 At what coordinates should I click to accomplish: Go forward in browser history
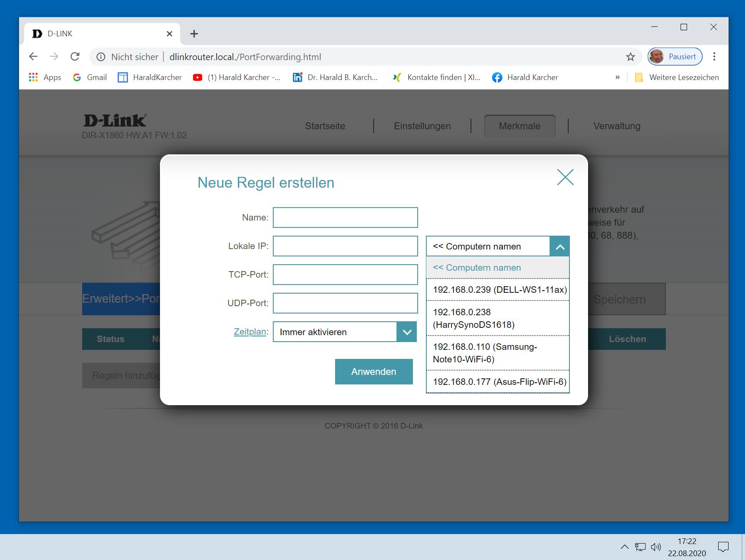coord(54,57)
